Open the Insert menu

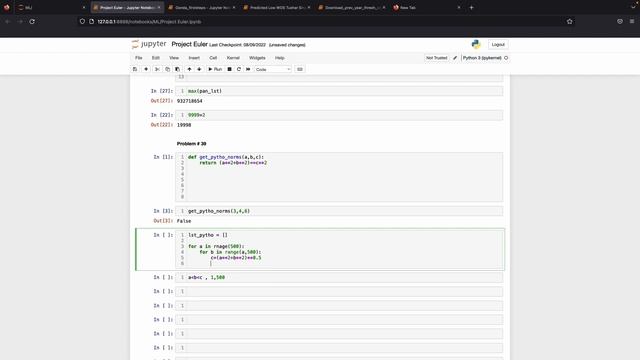click(194, 58)
